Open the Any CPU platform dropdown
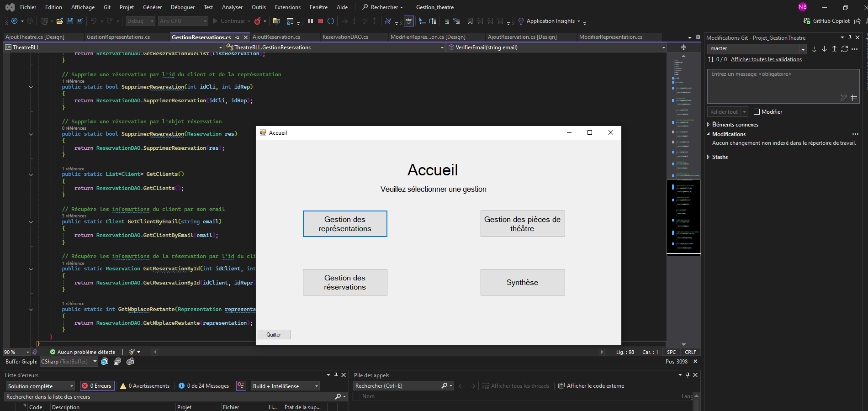 tap(205, 21)
